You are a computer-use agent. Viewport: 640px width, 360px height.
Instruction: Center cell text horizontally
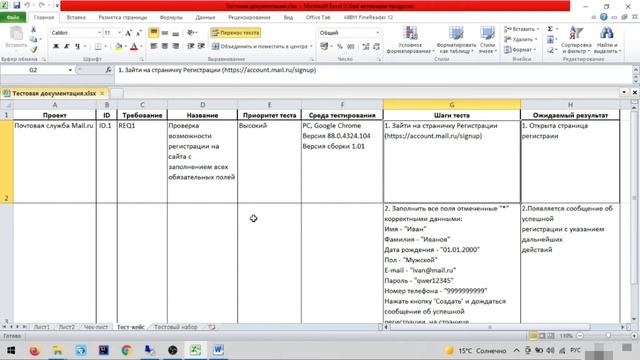click(x=164, y=46)
